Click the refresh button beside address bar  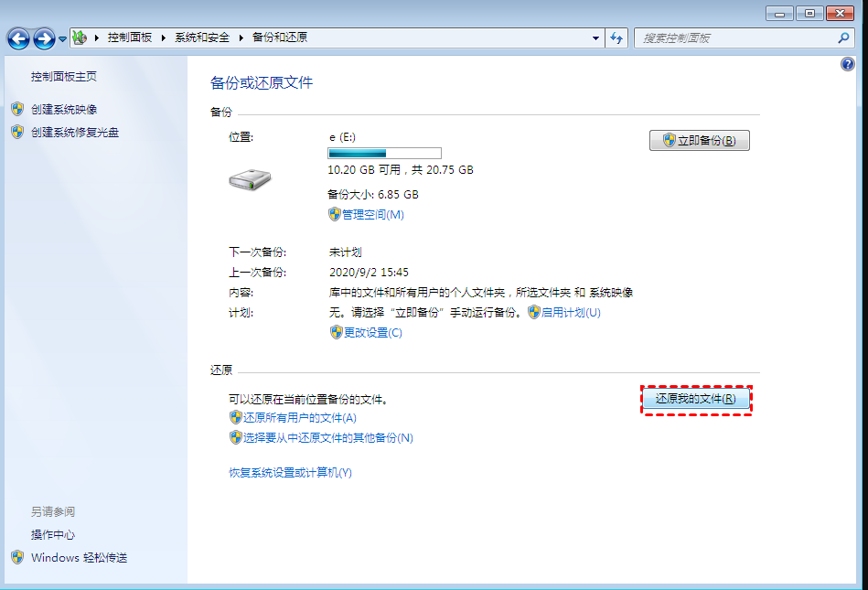point(616,38)
